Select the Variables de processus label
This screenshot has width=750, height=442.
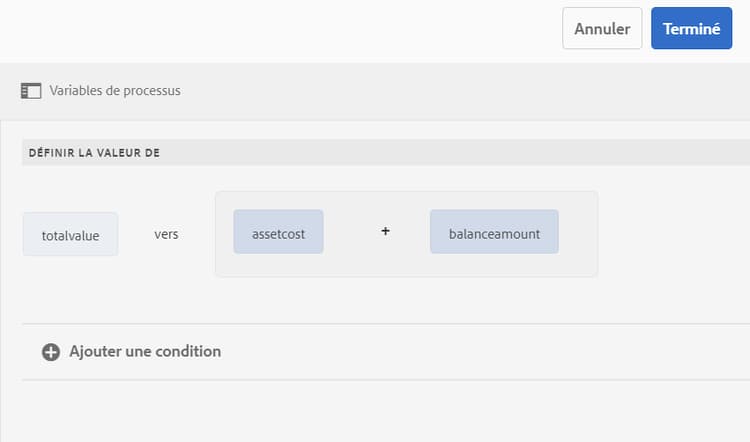click(115, 91)
